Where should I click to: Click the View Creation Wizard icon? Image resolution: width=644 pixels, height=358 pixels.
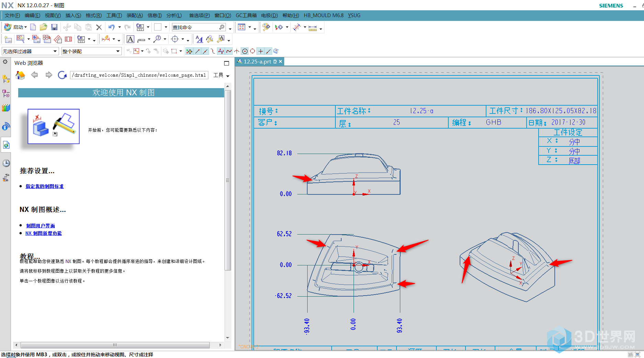click(20, 39)
